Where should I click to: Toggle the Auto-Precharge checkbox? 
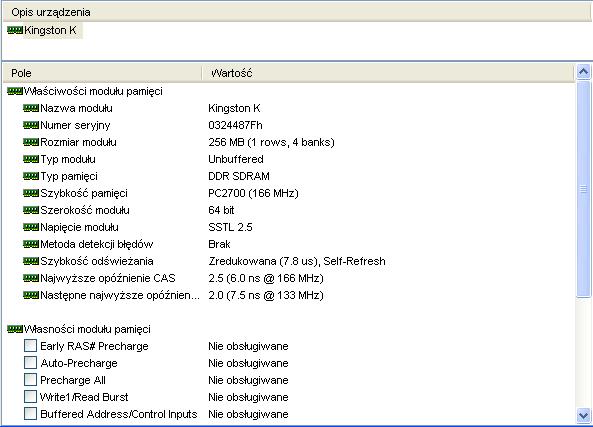(x=30, y=363)
